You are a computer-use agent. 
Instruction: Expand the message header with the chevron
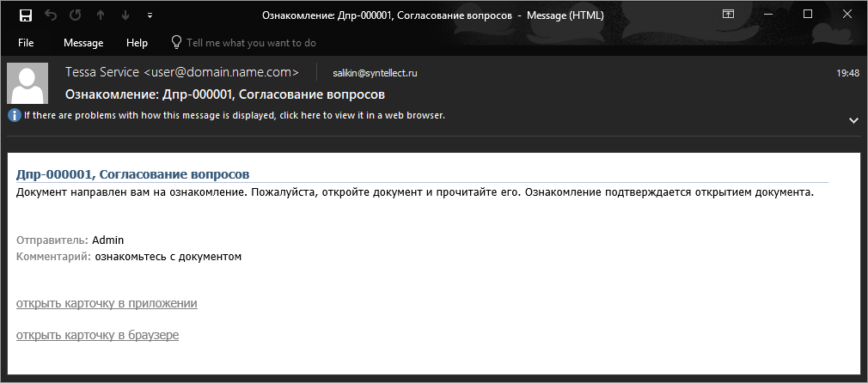pos(853,120)
